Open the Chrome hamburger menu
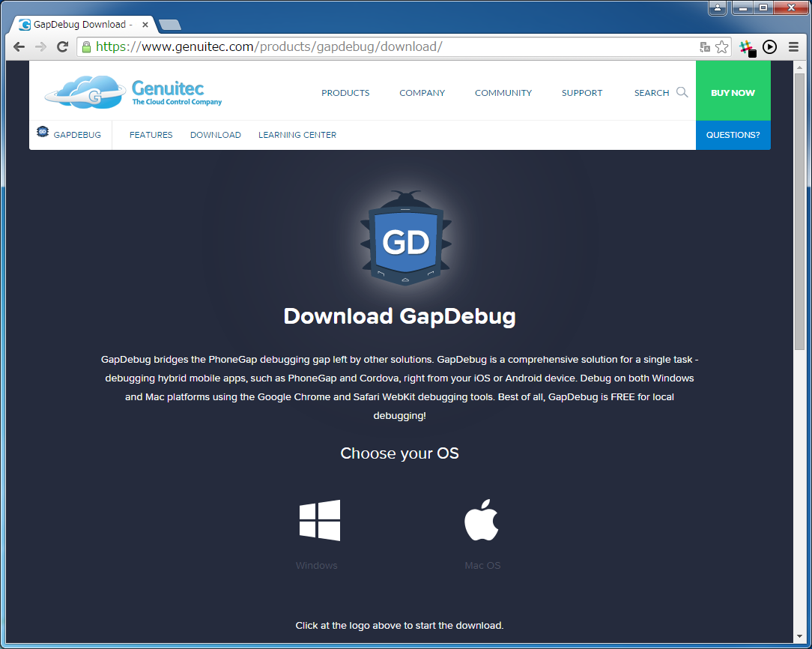Viewport: 812px width, 649px height. [793, 47]
